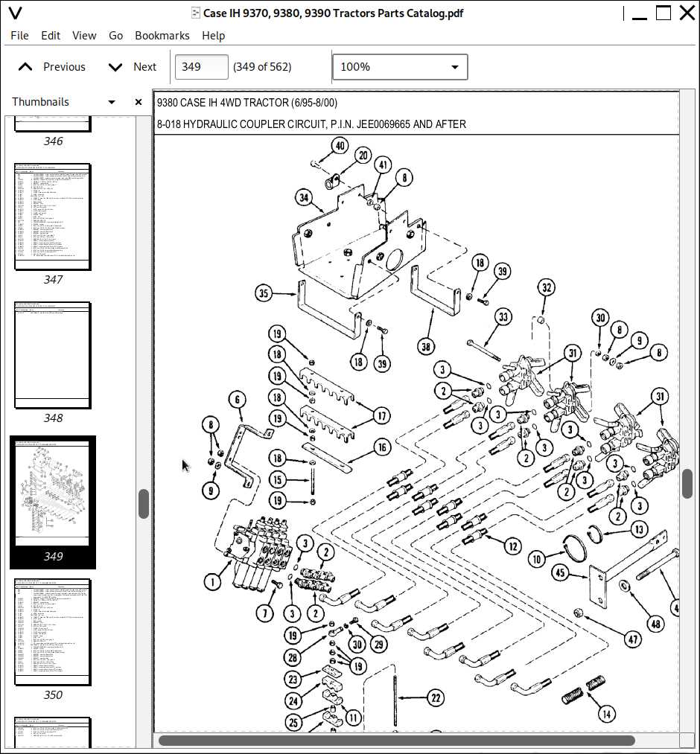Image resolution: width=700 pixels, height=754 pixels.
Task: Click callout number 33 in diagram
Action: coord(503,317)
